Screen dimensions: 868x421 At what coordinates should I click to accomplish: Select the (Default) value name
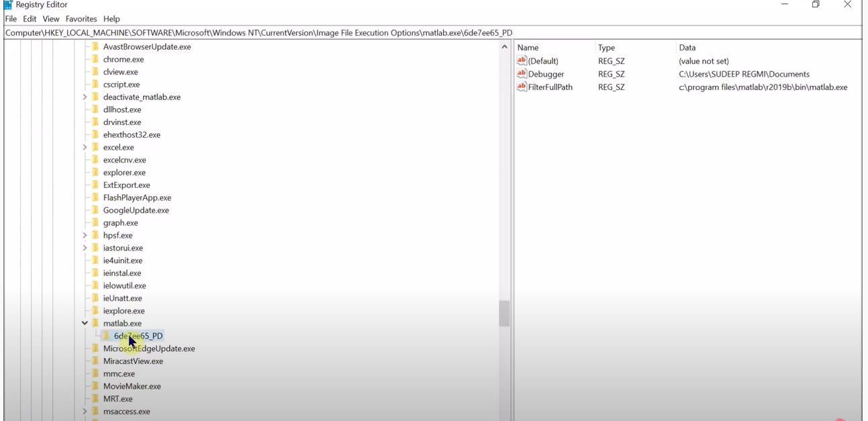543,61
